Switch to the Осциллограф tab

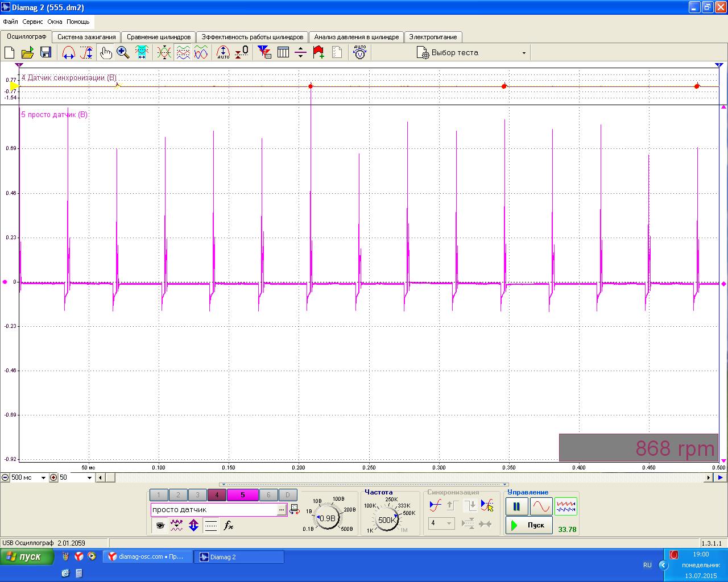point(26,37)
